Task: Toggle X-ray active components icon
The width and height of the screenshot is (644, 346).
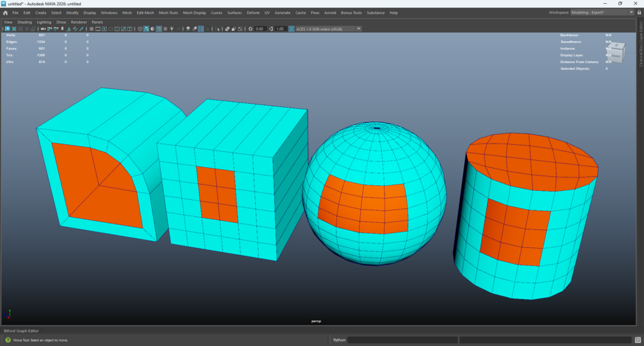Action: pos(234,29)
